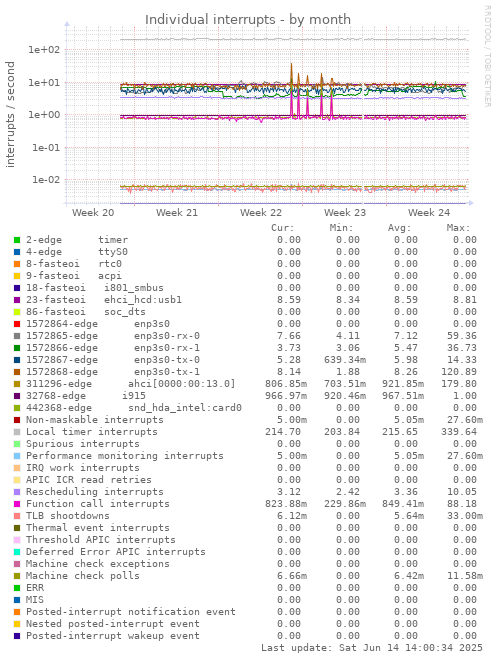497x660 pixels.
Task: Click the Max: column header
Action: (458, 228)
